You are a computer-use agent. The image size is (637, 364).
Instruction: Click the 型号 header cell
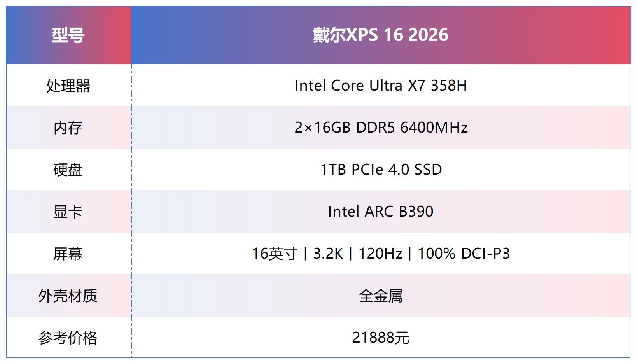[x=68, y=35]
